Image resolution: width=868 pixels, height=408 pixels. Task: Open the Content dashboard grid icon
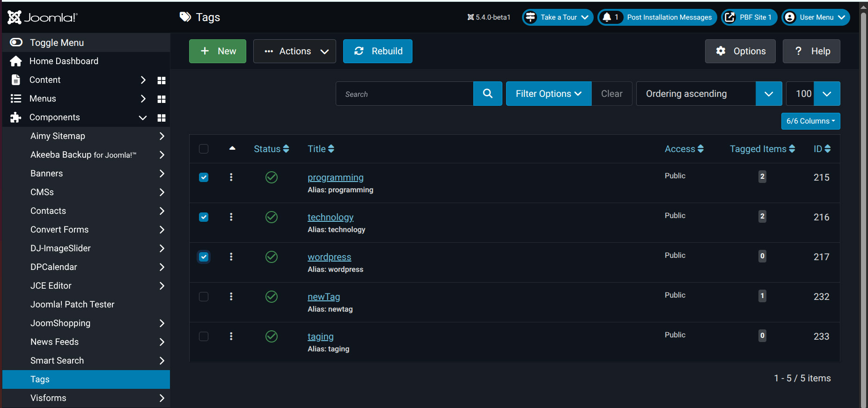click(162, 80)
